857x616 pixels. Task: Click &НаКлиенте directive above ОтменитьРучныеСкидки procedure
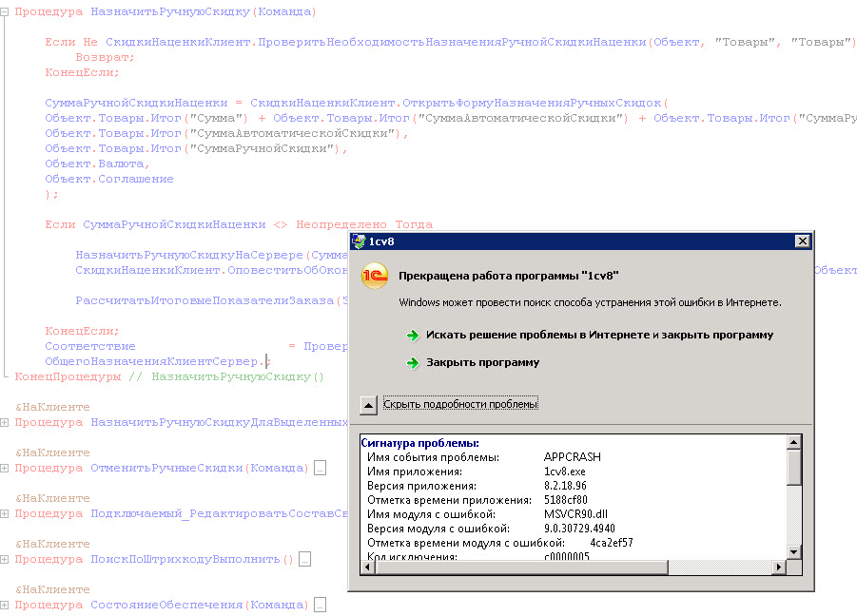coord(52,452)
